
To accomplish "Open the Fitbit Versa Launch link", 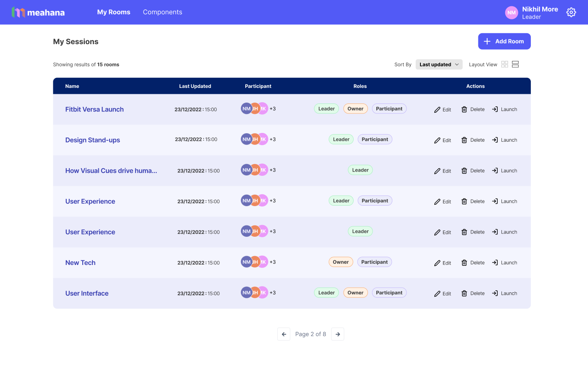I will [x=94, y=109].
